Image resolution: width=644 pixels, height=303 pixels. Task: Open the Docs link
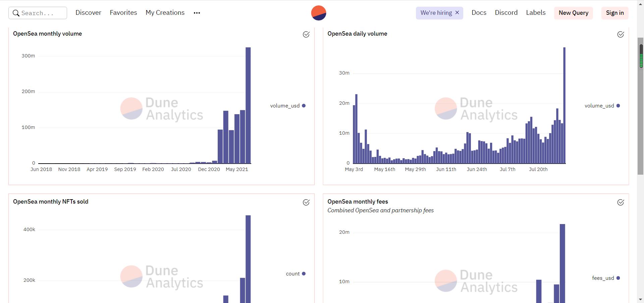[x=479, y=13]
